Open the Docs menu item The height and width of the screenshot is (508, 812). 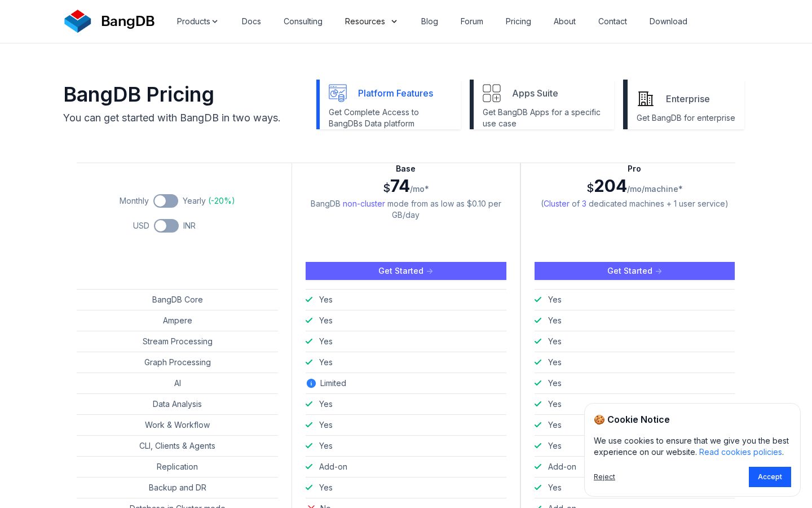click(x=251, y=21)
